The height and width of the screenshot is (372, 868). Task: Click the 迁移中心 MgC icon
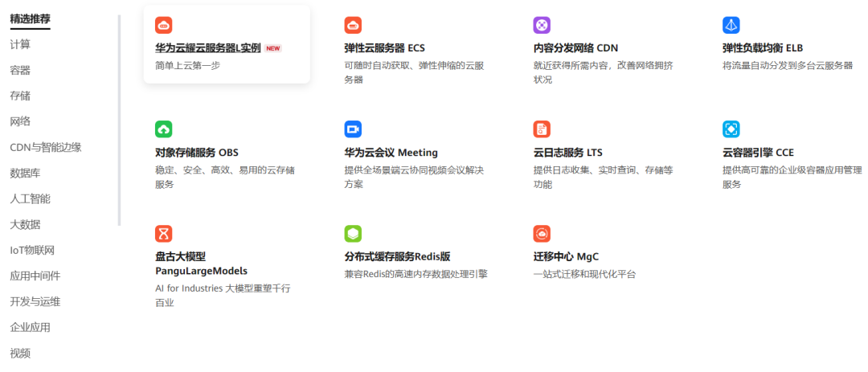pos(542,234)
